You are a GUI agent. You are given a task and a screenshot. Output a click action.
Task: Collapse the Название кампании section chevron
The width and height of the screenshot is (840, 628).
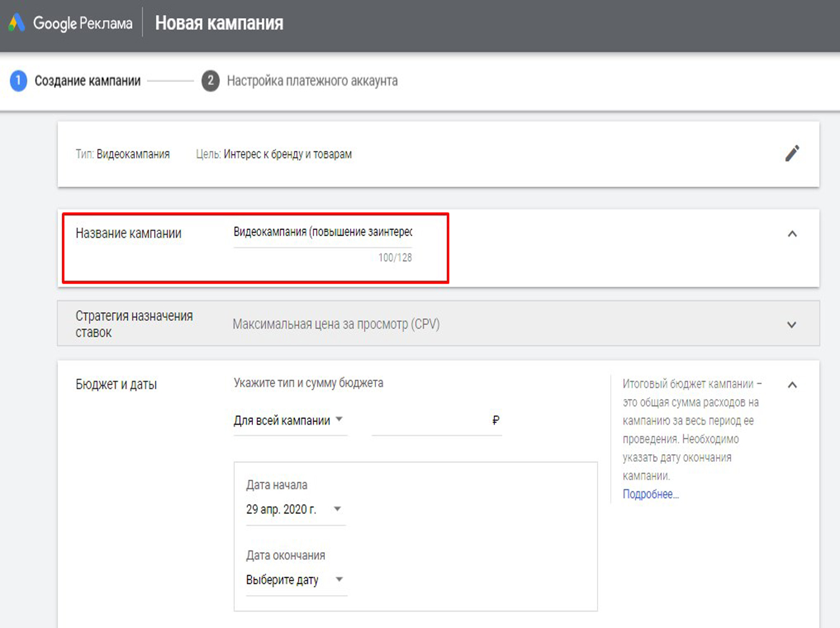point(792,234)
